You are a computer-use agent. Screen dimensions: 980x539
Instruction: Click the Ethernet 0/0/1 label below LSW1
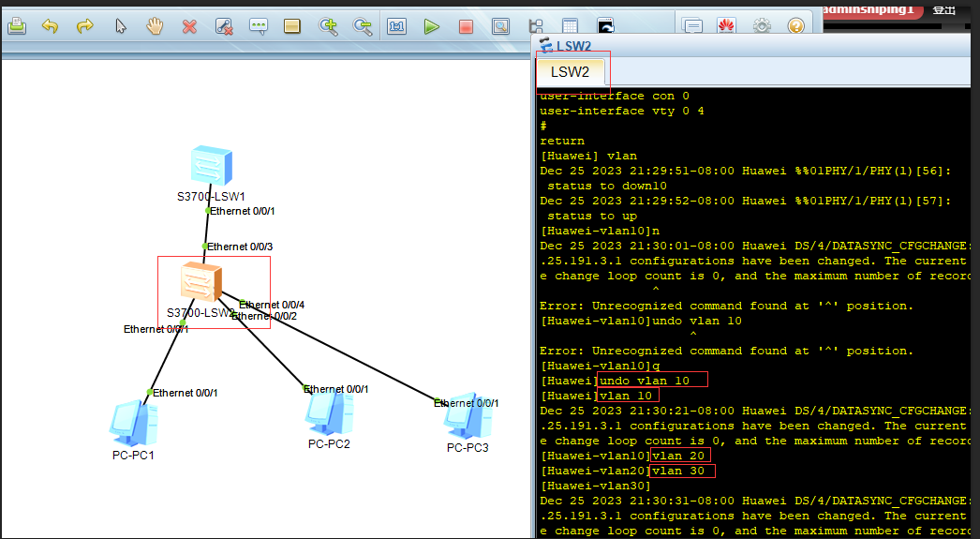(x=242, y=211)
